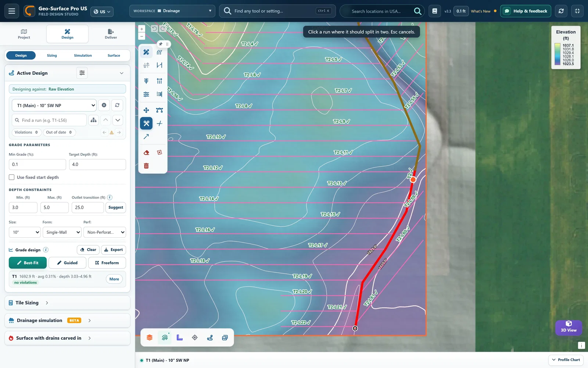Open the Project tab
This screenshot has width=588, height=368.
[x=24, y=34]
